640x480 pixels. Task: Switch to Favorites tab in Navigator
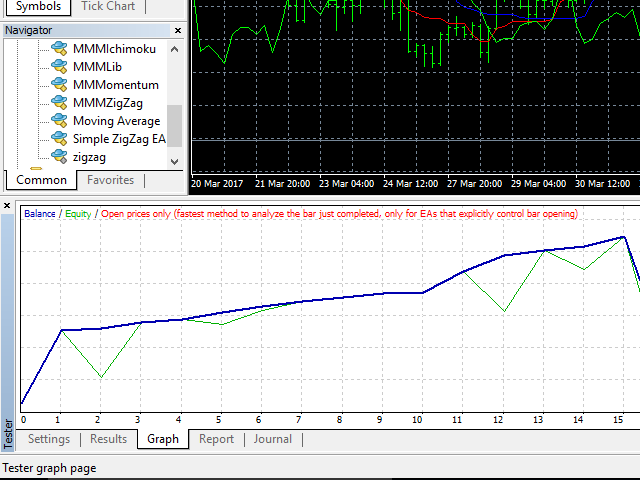[x=110, y=180]
